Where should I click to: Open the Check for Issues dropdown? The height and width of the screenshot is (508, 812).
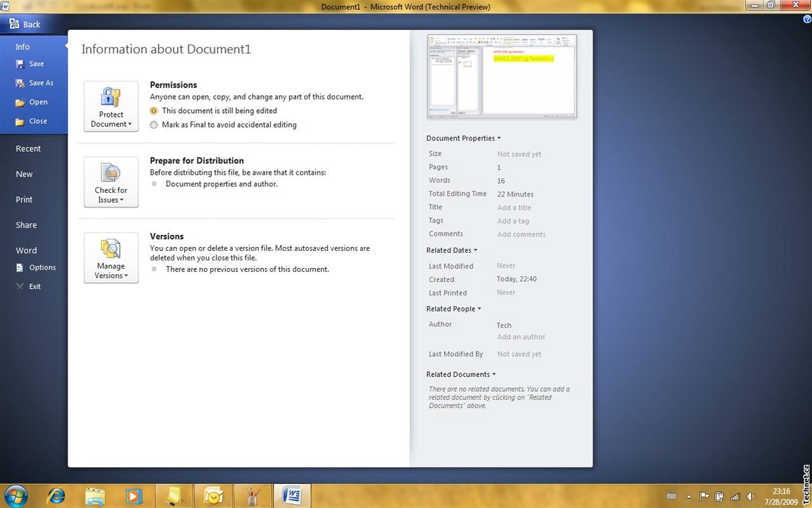(x=111, y=182)
